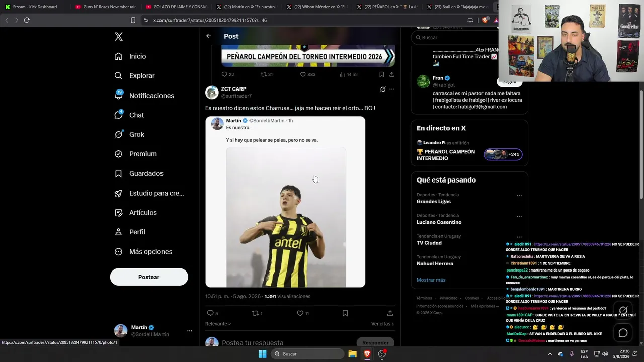Click Mostrar más under trends

click(x=431, y=280)
